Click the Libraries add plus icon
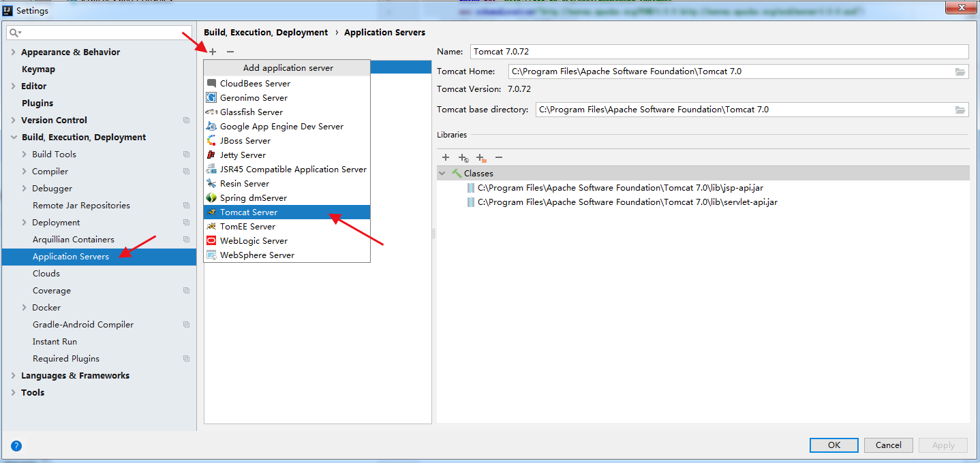The width and height of the screenshot is (980, 463). 446,157
